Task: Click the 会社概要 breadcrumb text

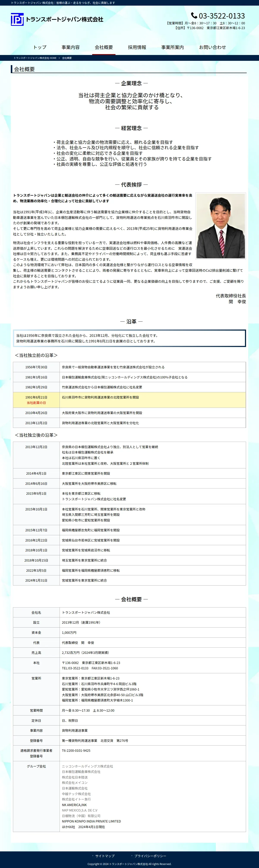Action: (x=67, y=58)
